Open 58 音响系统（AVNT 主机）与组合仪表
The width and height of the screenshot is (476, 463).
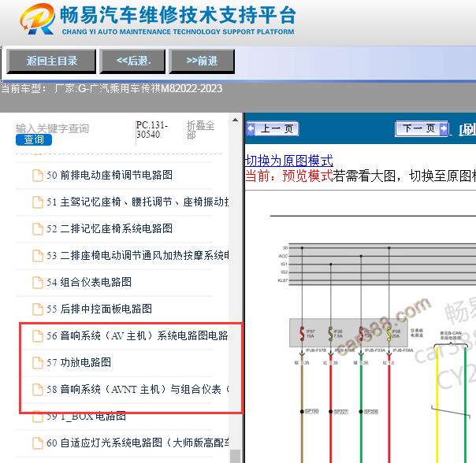[137, 389]
